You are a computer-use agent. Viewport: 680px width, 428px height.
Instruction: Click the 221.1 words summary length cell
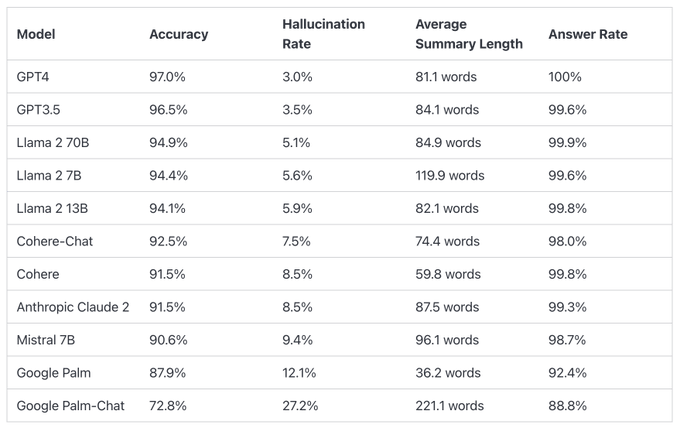pyautogui.click(x=449, y=406)
